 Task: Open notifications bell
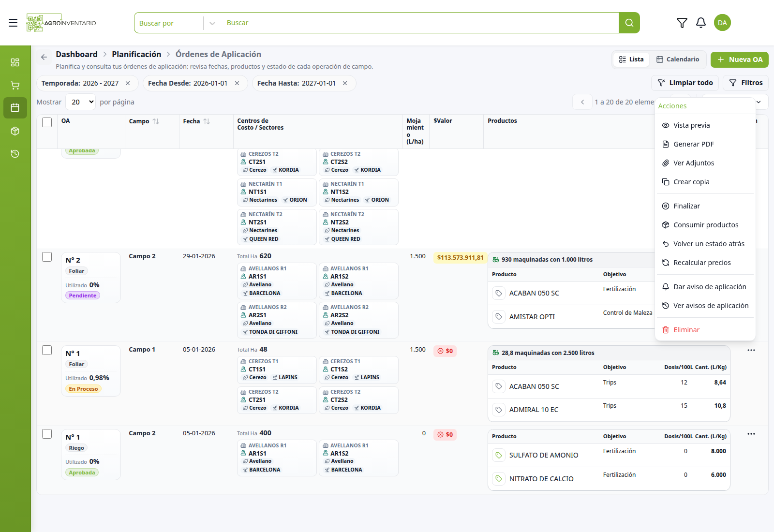(700, 23)
